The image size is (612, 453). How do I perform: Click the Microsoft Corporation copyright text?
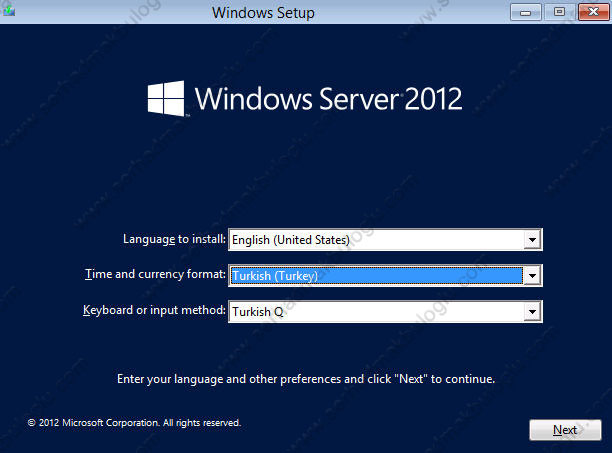[134, 423]
